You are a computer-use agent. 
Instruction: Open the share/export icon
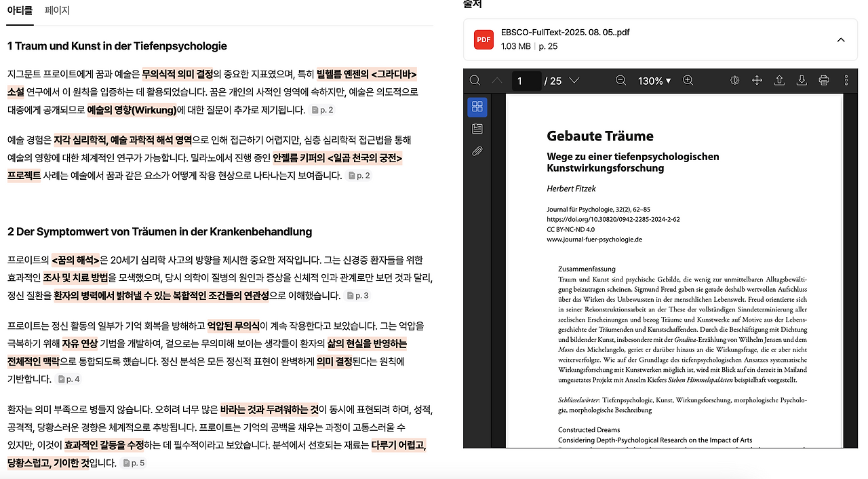[x=779, y=80]
